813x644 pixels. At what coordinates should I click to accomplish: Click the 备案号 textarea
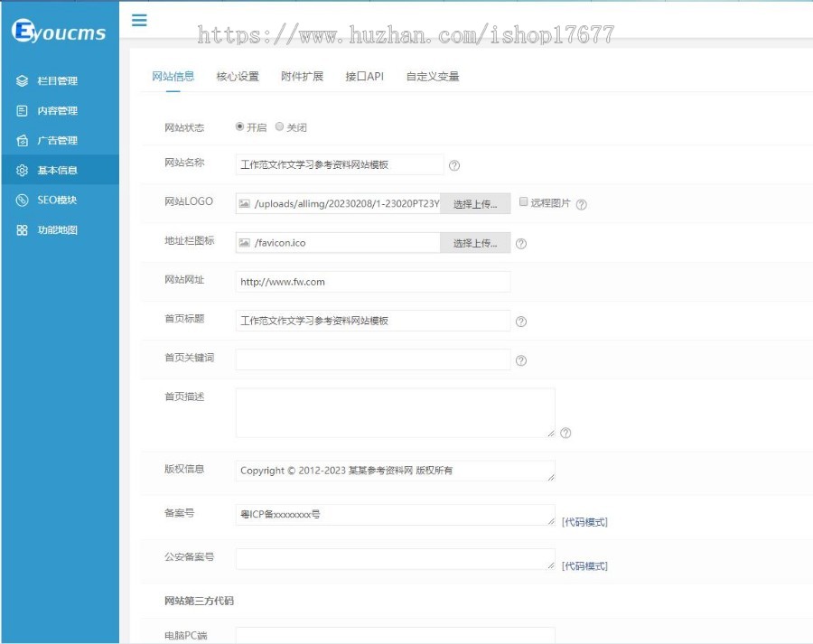point(395,515)
